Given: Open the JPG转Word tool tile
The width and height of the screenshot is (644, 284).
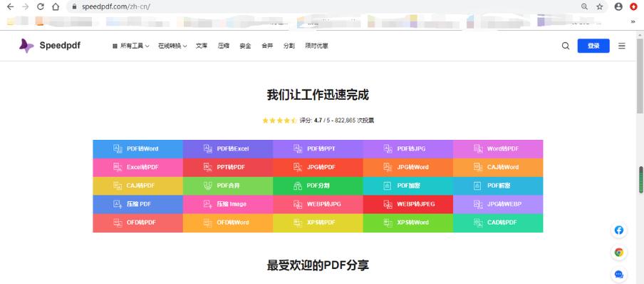Looking at the screenshot, I should tap(407, 168).
